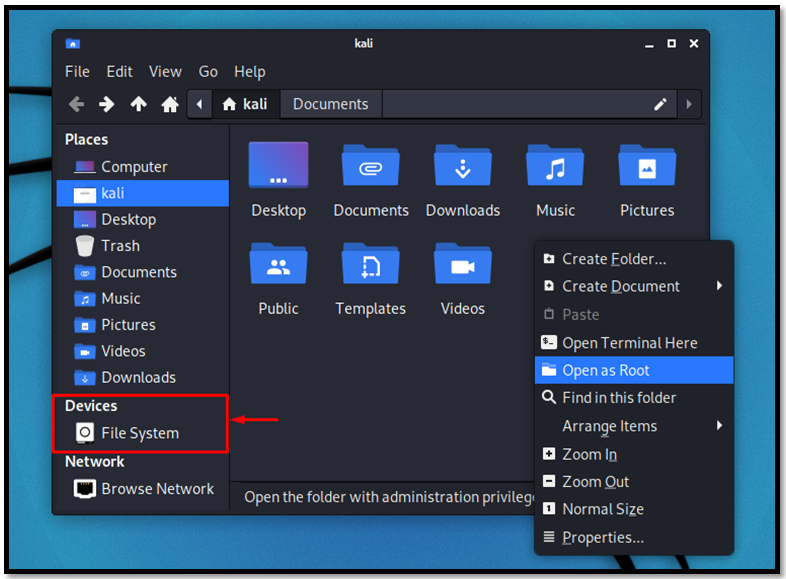This screenshot has width=786, height=579.
Task: Choose Find in this folder
Action: pos(634,398)
